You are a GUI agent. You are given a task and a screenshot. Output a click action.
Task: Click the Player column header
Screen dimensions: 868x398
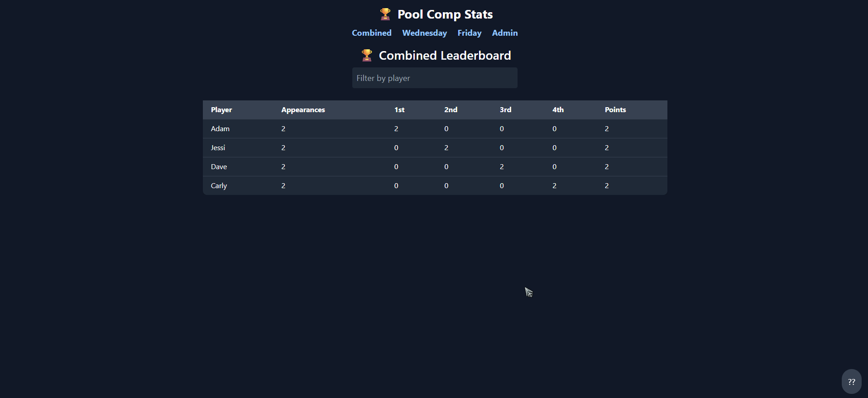221,110
